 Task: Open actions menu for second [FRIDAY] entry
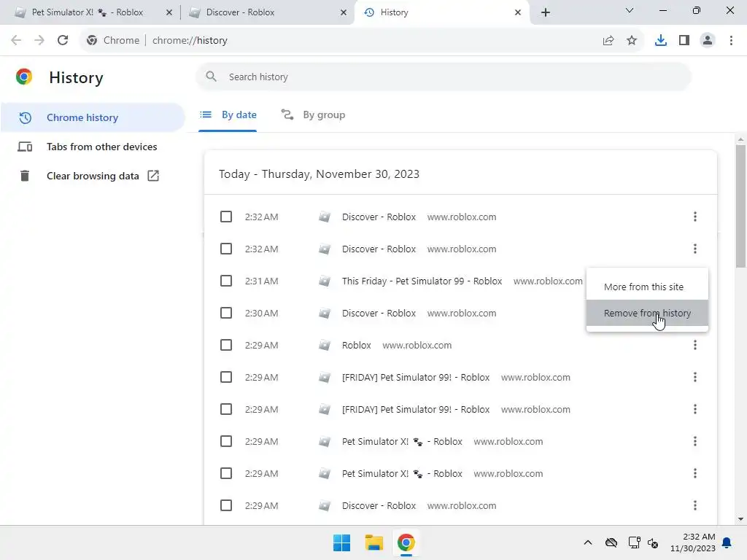click(x=695, y=409)
